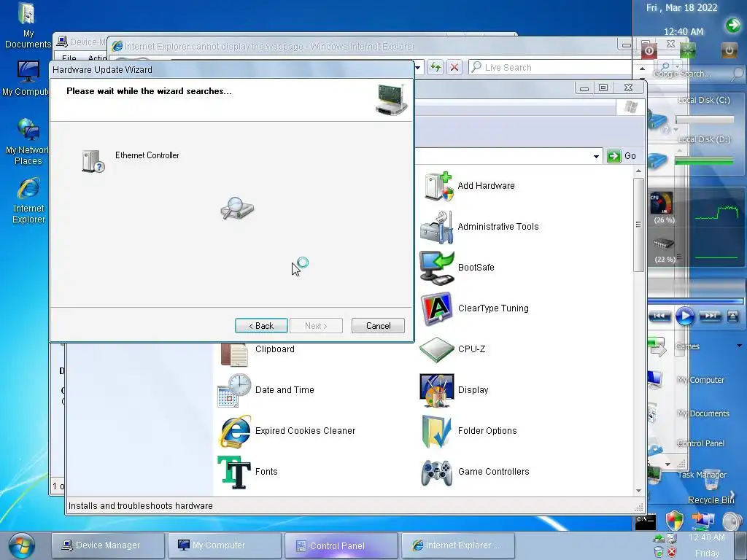Image resolution: width=747 pixels, height=560 pixels.
Task: Open File menu in Device Manager window
Action: (69, 58)
